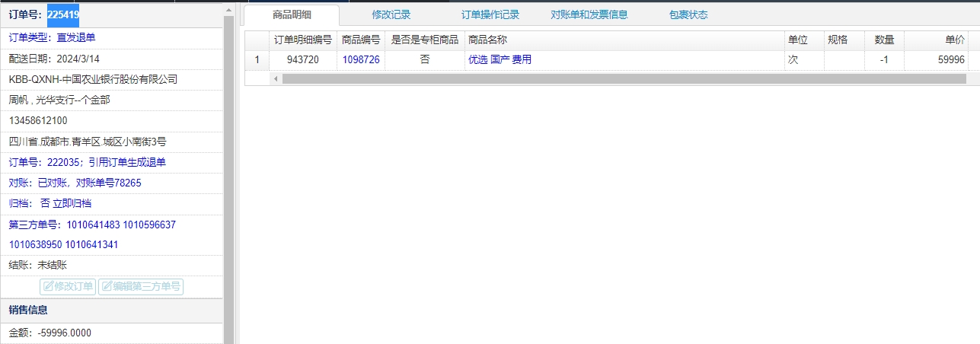Click the 是否是专柜商品 column header
This screenshot has width=980, height=344.
(x=424, y=40)
